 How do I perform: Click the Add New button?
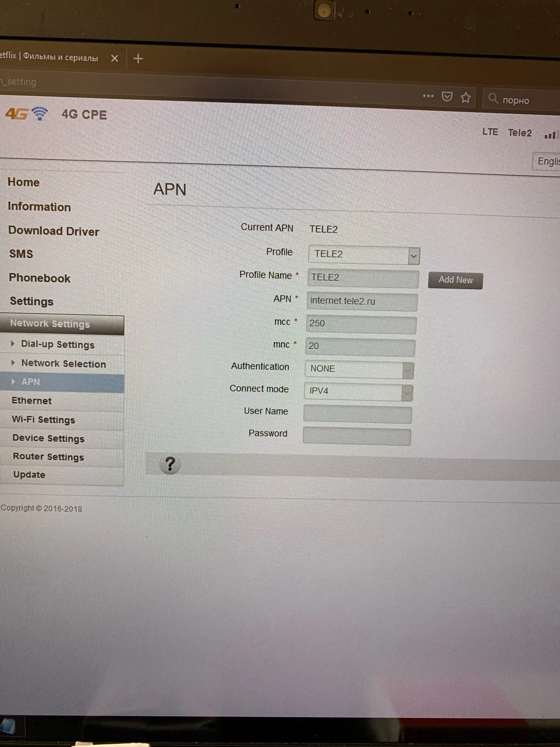[x=455, y=280]
